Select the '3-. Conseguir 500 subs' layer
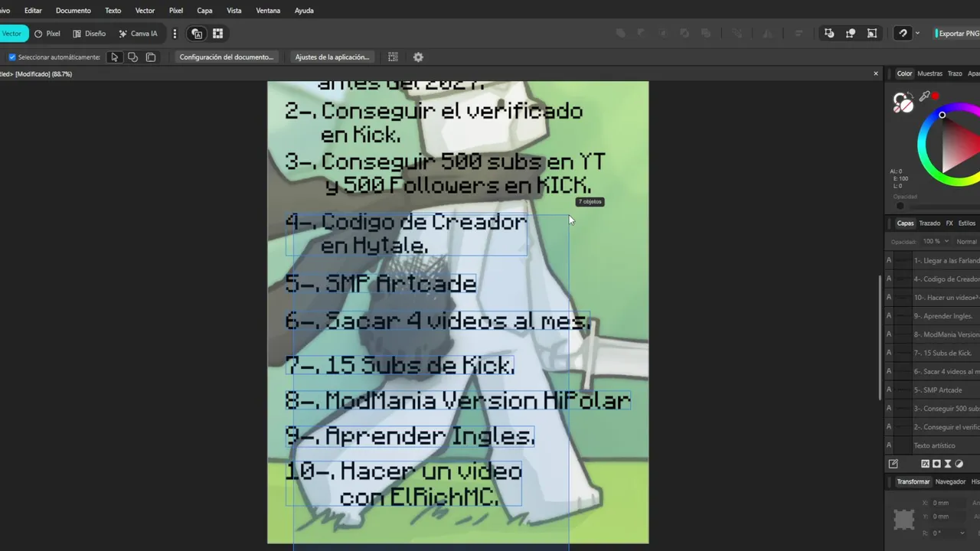980x551 pixels. (x=933, y=409)
